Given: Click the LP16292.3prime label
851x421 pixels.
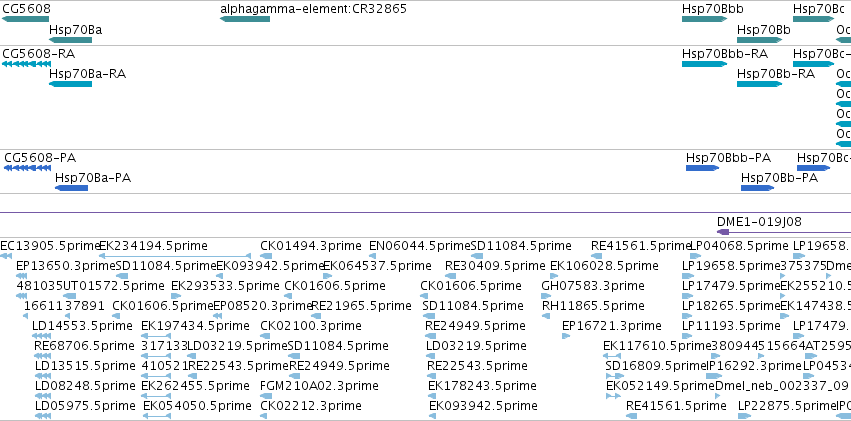Looking at the screenshot, I should [754, 366].
